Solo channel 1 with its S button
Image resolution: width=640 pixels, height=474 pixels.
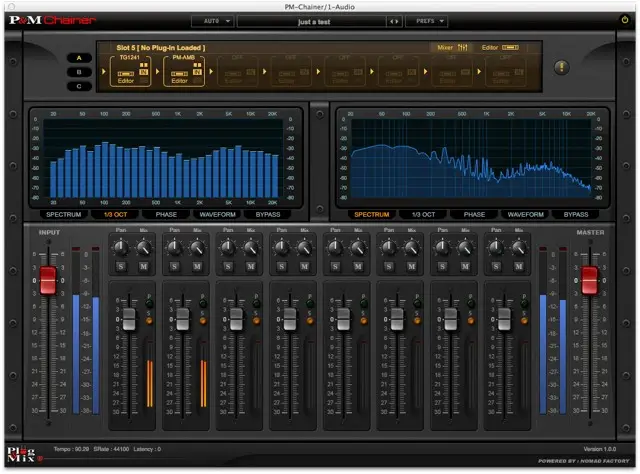coord(121,267)
